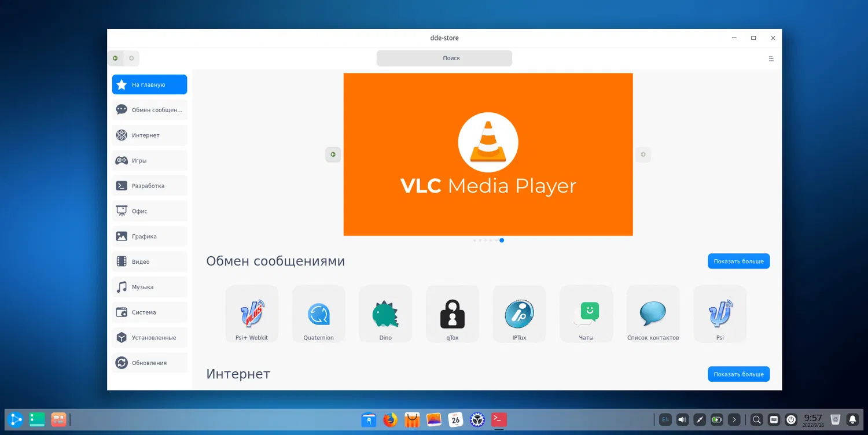Viewport: 868px width, 435px height.
Task: Open the Игры games category
Action: pos(149,161)
